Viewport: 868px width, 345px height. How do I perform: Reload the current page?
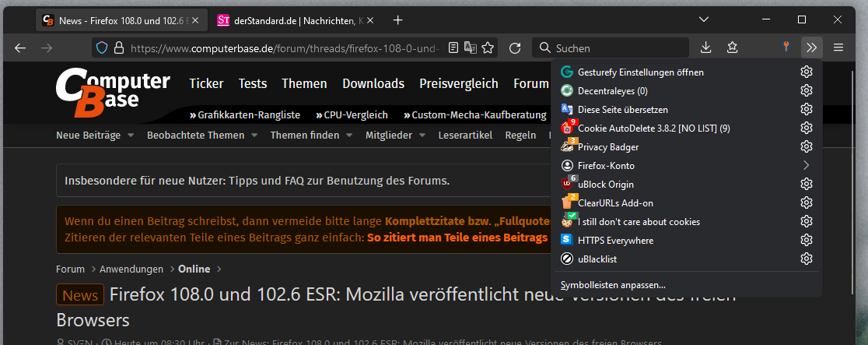pyautogui.click(x=515, y=48)
